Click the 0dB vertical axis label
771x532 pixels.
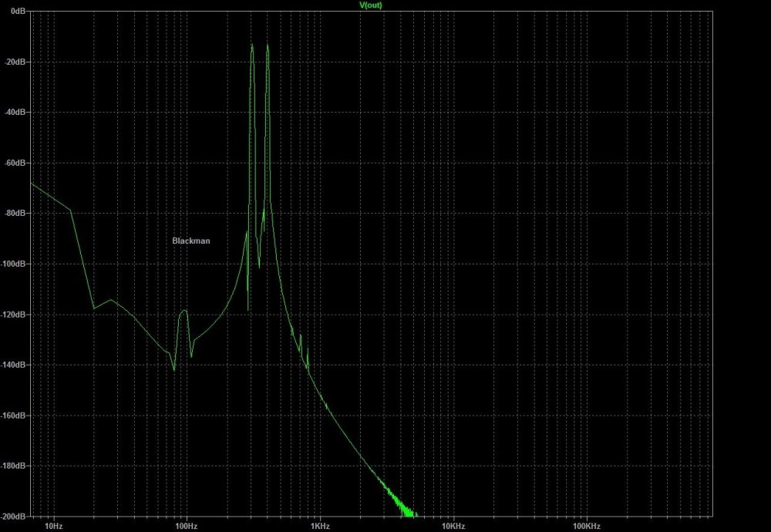19,12
